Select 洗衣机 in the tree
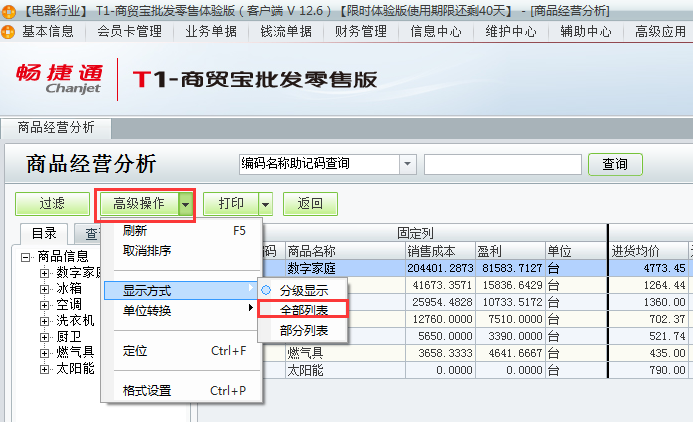 point(75,320)
